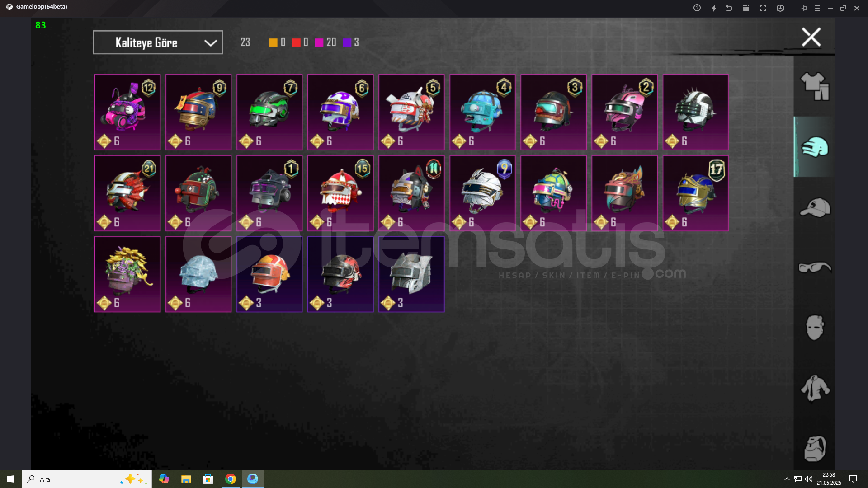Select the pink helmet level 2
The image size is (868, 488).
pos(624,112)
